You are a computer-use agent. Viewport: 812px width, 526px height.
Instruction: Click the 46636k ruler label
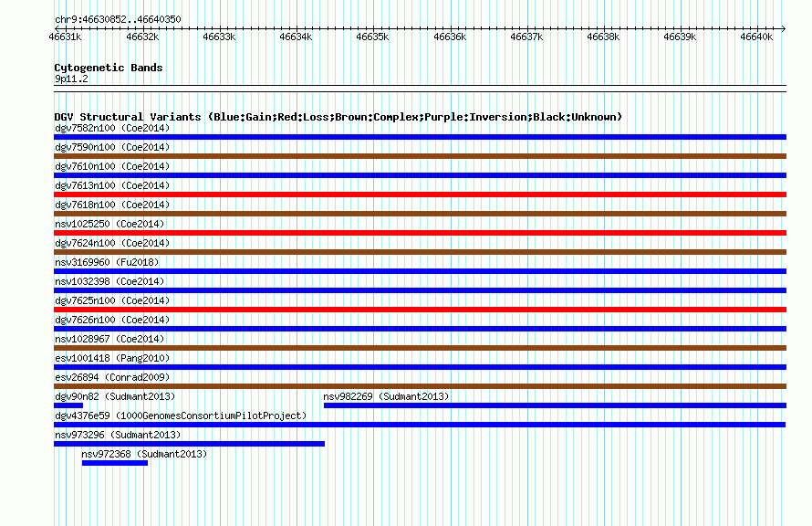coord(450,37)
